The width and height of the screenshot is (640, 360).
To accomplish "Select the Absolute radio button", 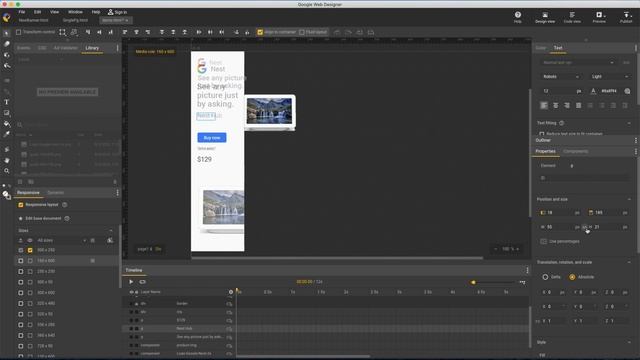I will [x=572, y=277].
